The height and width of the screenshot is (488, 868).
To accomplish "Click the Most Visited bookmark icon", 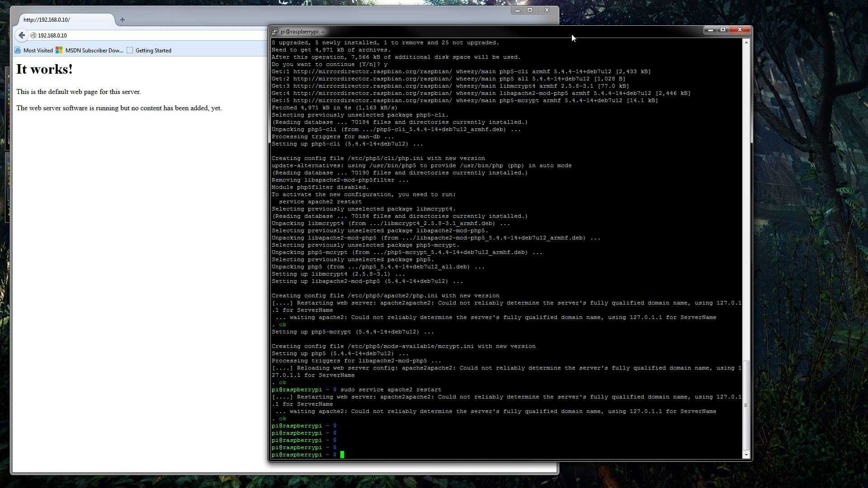I will (18, 50).
